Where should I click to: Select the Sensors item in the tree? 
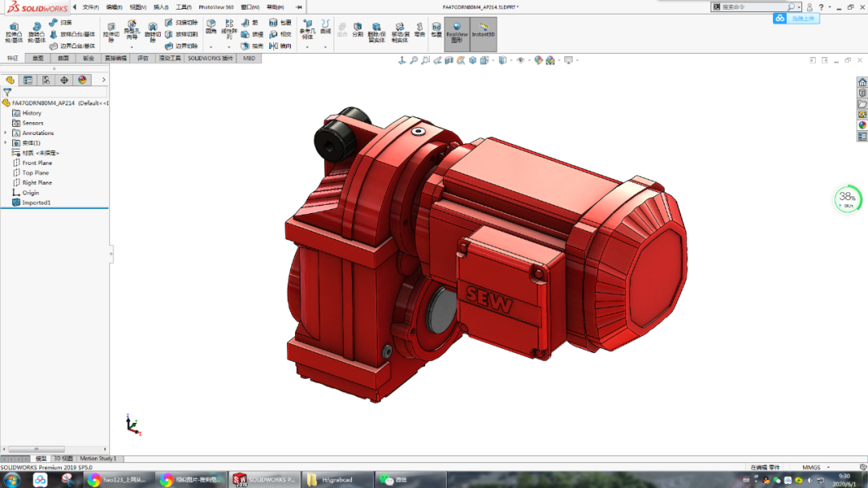(27, 123)
